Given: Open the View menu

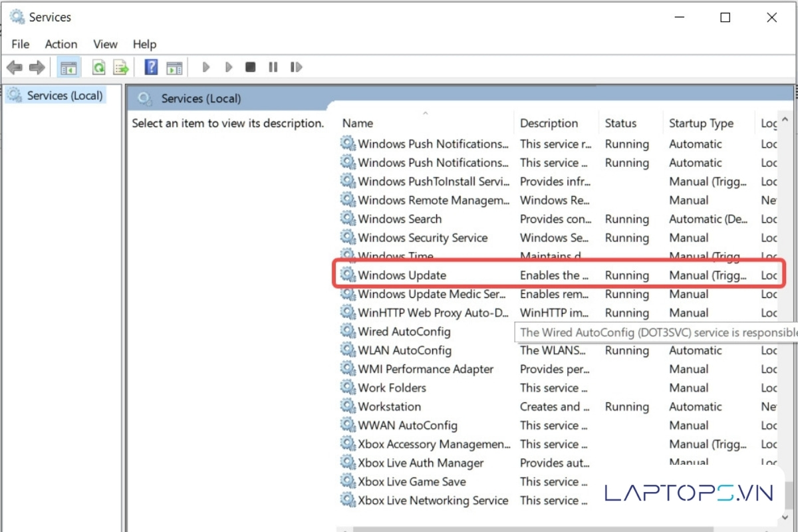Looking at the screenshot, I should [105, 44].
